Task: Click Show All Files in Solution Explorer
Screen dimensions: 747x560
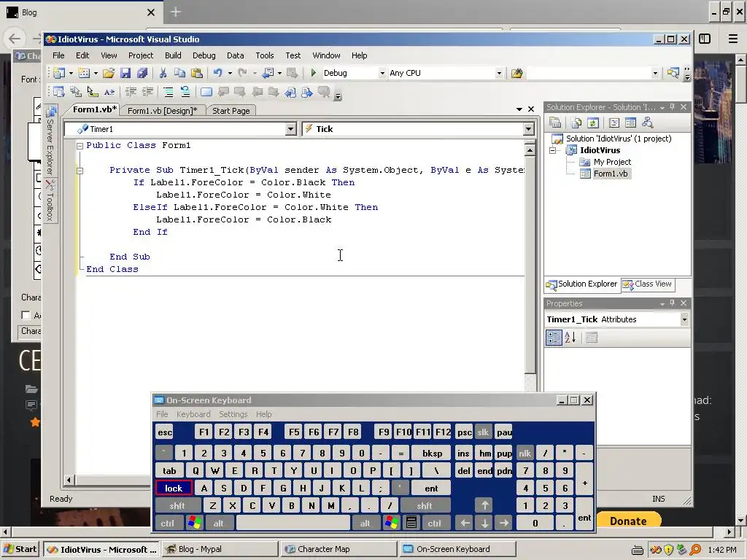Action: (x=576, y=122)
